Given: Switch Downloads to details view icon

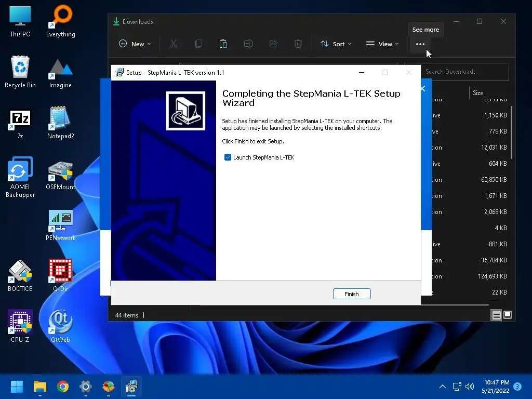Looking at the screenshot, I should coord(496,315).
